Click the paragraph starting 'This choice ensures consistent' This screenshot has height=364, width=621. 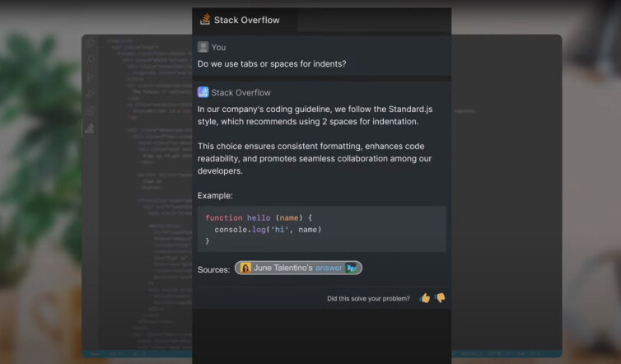coord(315,158)
